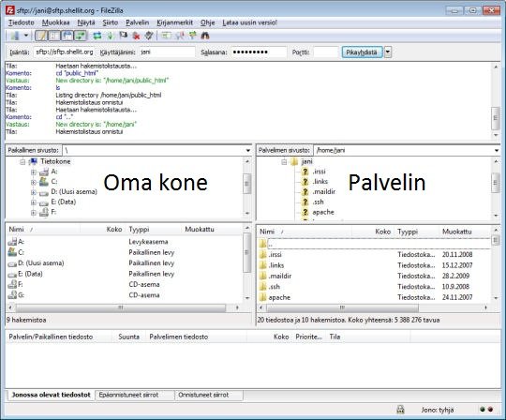Toggle synchronized browsing icon
Image resolution: width=506 pixels, height=420 pixels.
[192, 36]
